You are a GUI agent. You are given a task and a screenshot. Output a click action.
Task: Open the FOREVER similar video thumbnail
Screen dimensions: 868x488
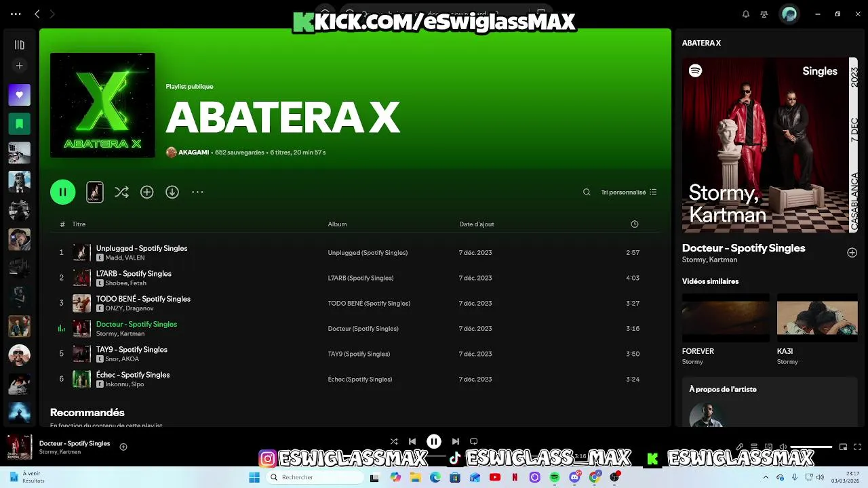(726, 317)
